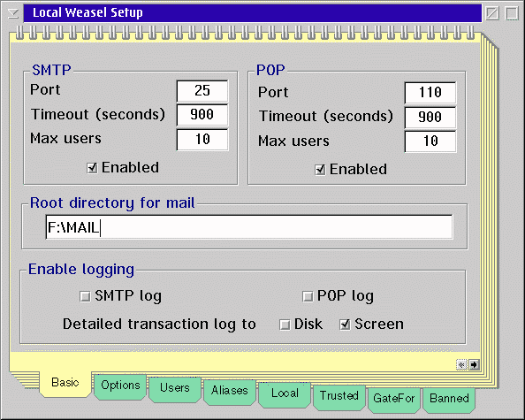Click the notebook next page arrow
525x420 pixels.
click(474, 364)
